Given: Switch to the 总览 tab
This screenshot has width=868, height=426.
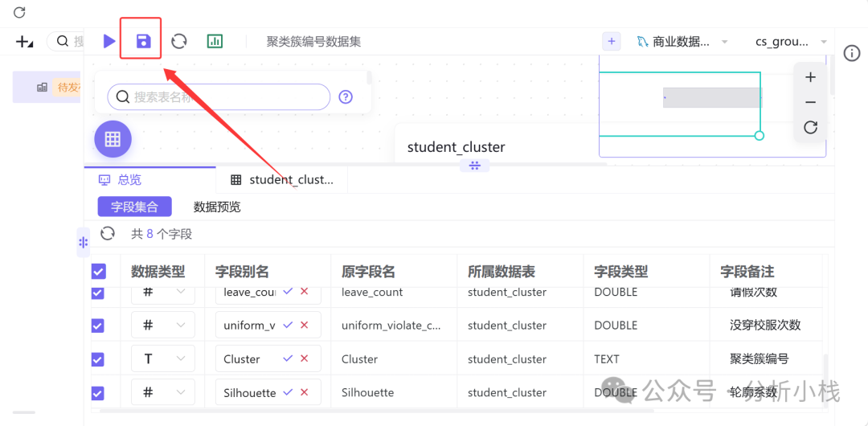Looking at the screenshot, I should click(x=150, y=179).
